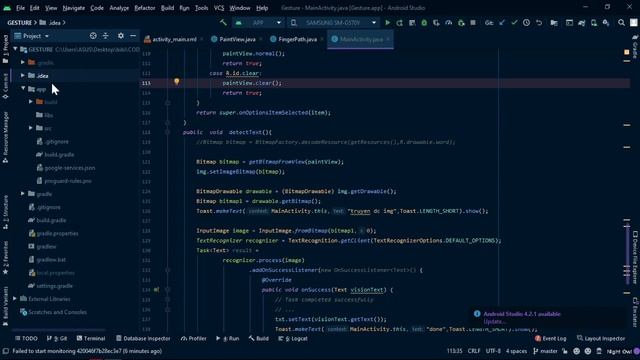
Task: Click the collapse all icon in Project panel
Action: pos(106,36)
